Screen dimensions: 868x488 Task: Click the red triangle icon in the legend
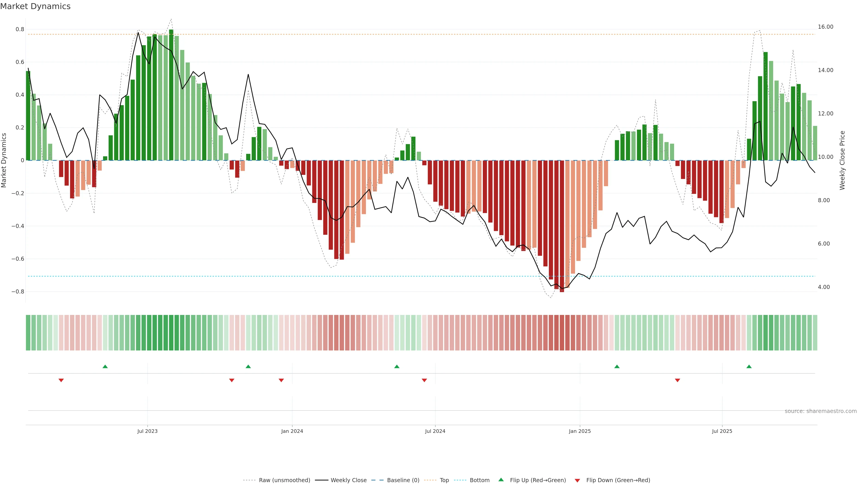(577, 480)
